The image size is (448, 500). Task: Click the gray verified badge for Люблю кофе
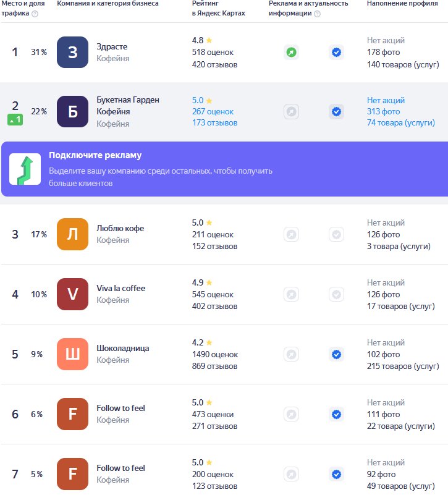click(336, 235)
